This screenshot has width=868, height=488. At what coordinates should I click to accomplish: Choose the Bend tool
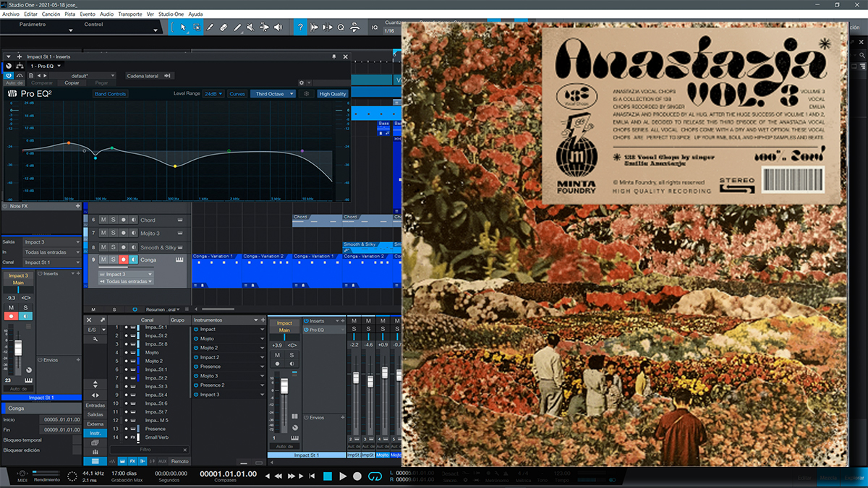(265, 27)
